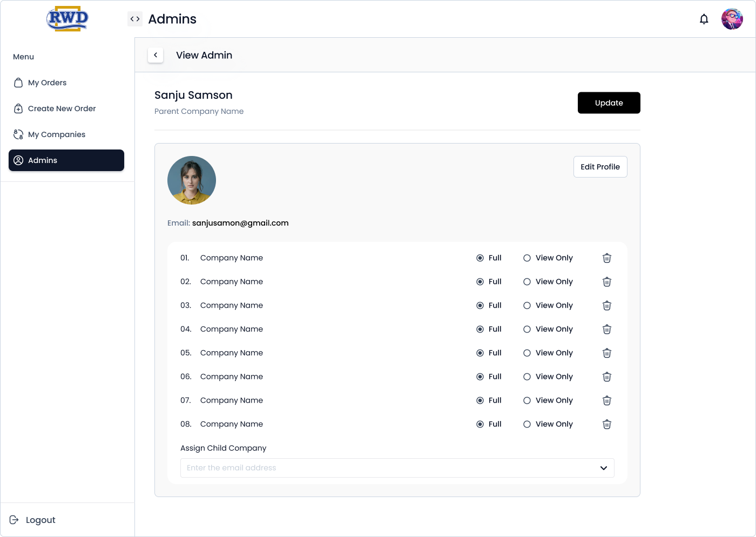Click Company Name in row 01
756x537 pixels.
pyautogui.click(x=232, y=258)
